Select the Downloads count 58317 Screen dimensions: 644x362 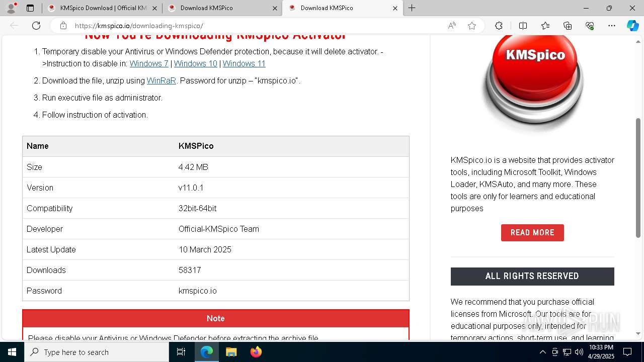point(190,270)
